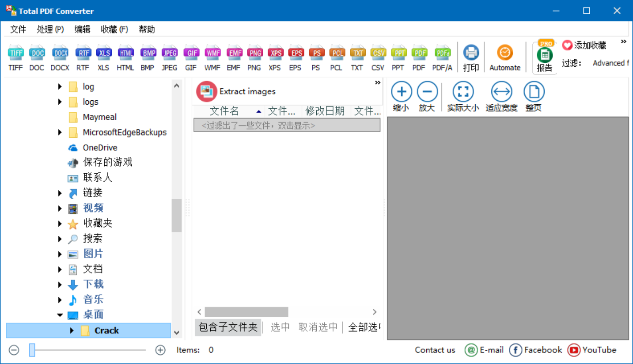Expand the 下载 folder tree node

60,284
